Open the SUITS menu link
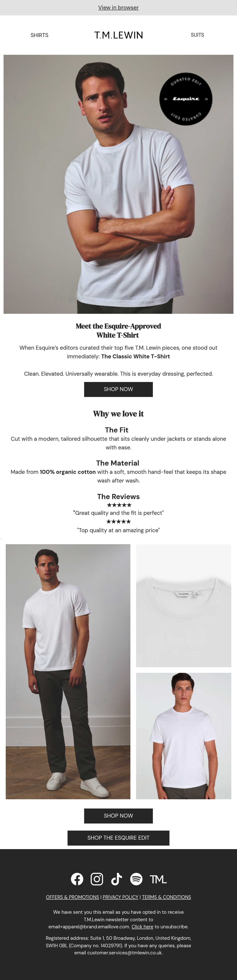This screenshot has width=237, height=980. tap(197, 35)
